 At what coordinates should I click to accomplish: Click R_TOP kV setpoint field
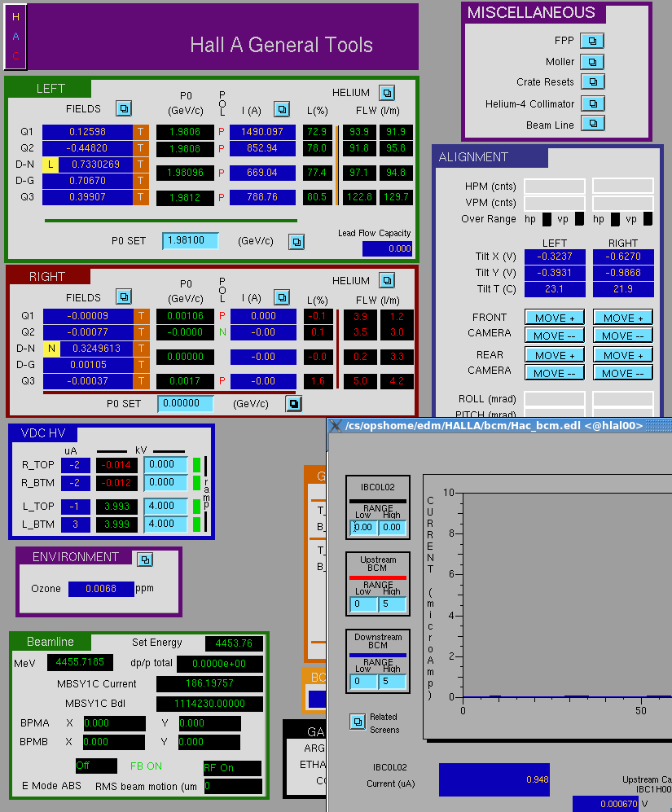(165, 464)
